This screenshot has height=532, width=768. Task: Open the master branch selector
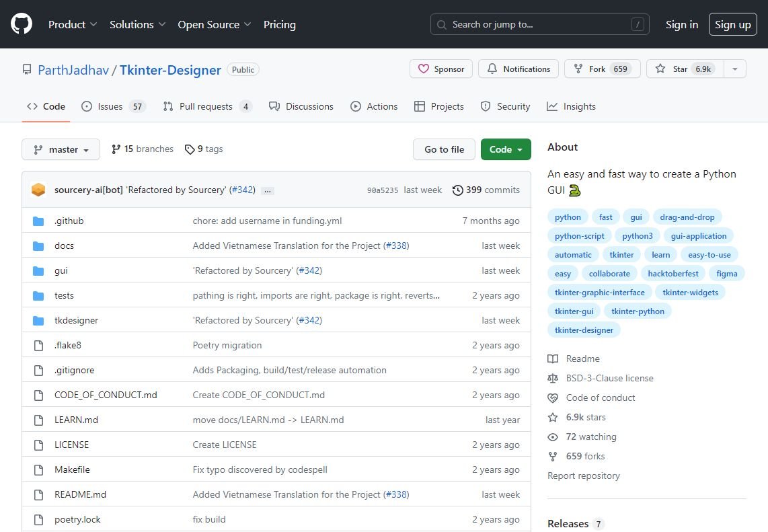tap(61, 149)
